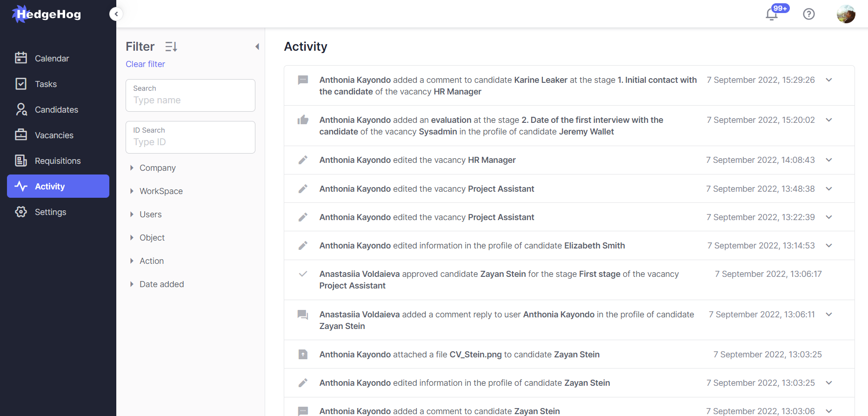This screenshot has width=868, height=416.
Task: Open the Requisitions section
Action: pos(58,161)
